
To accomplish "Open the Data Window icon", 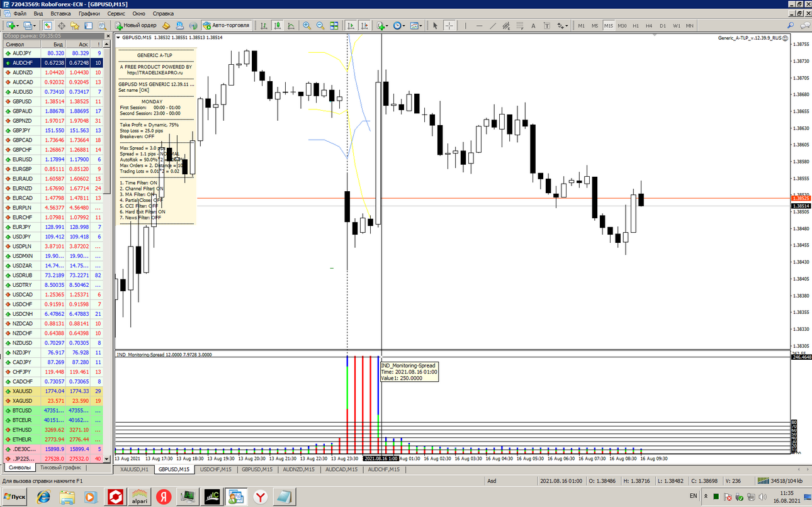I will [62, 26].
